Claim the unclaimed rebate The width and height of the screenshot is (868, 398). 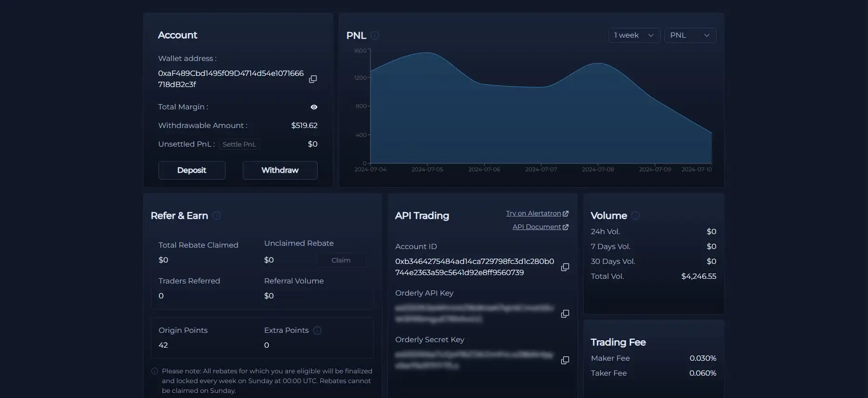pos(341,260)
